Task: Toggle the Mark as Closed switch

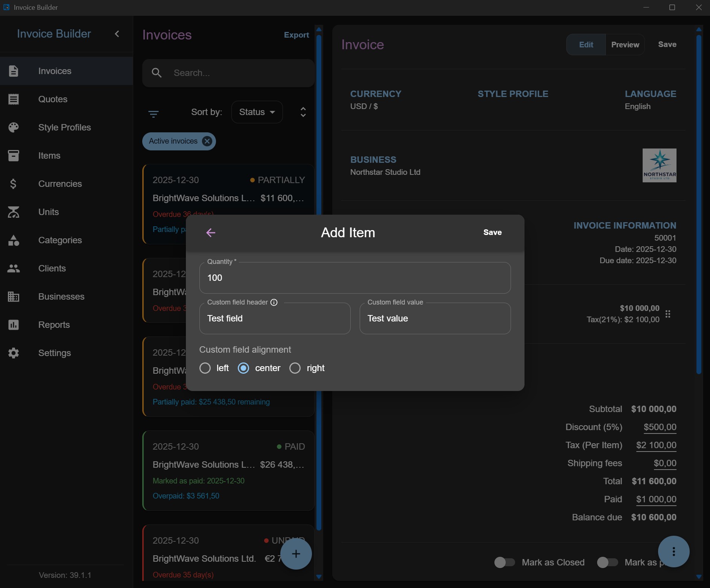Action: 505,562
